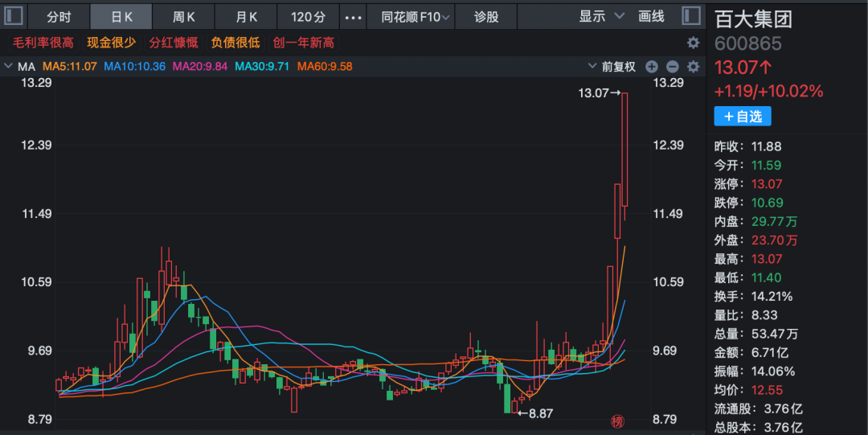This screenshot has width=868, height=435.
Task: Open the three-dots more periods menu
Action: 353,17
